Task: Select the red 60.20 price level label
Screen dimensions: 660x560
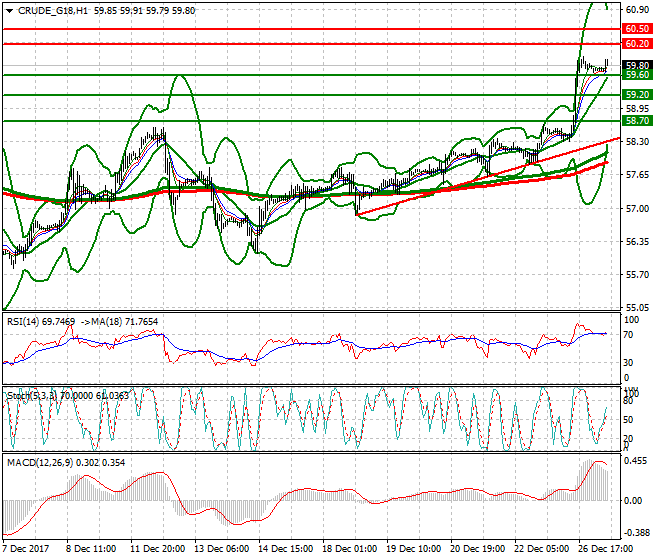Action: point(637,45)
